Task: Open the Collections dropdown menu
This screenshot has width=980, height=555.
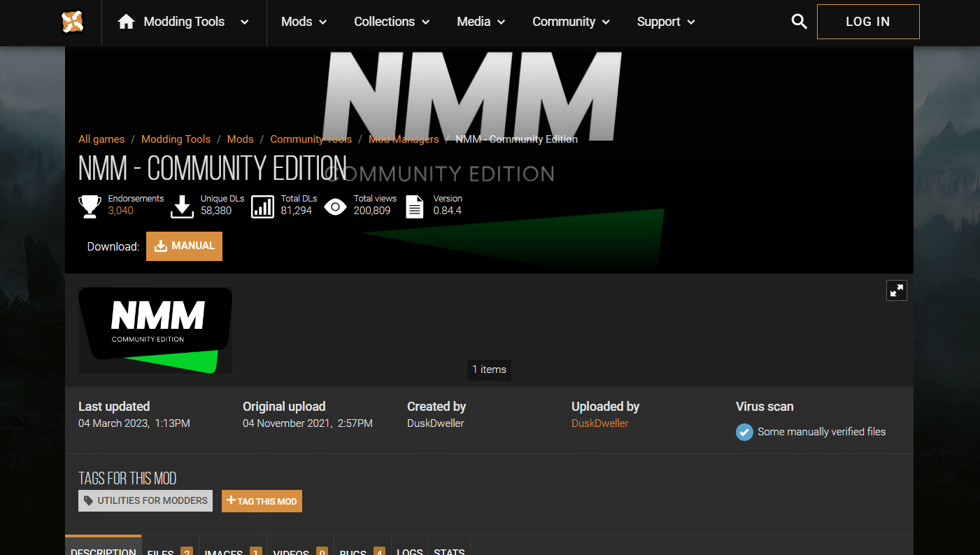Action: click(x=391, y=22)
